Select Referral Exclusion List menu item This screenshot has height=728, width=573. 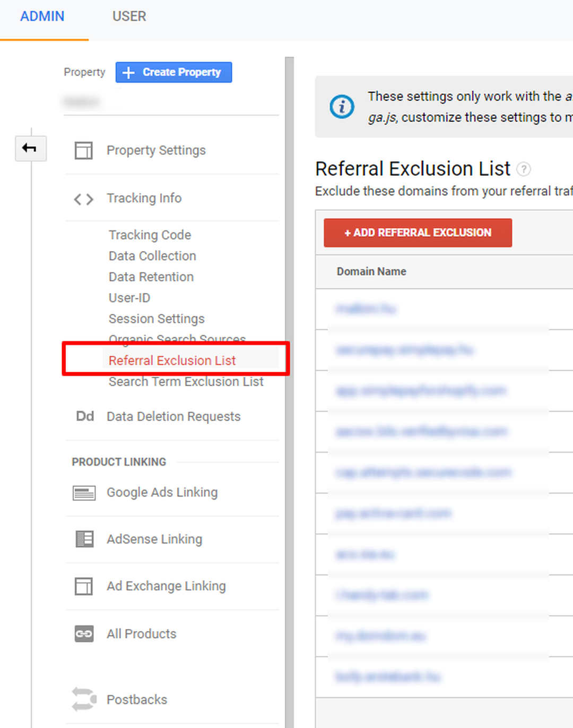pos(172,361)
